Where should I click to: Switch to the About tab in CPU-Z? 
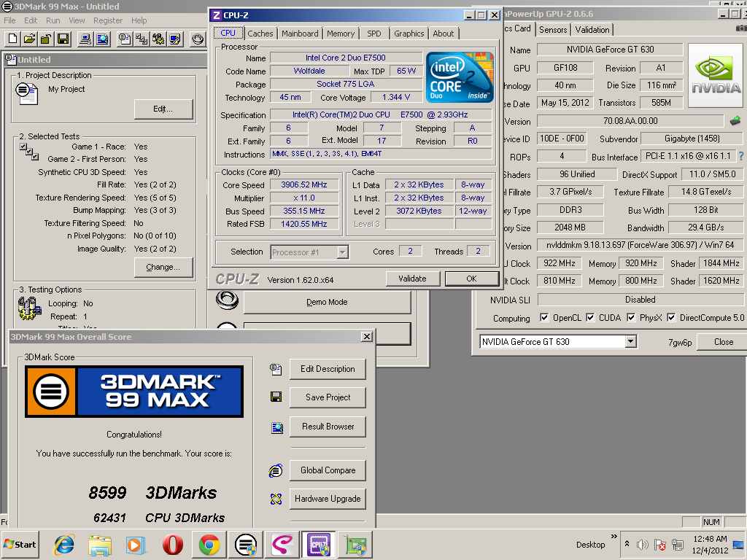tap(443, 34)
